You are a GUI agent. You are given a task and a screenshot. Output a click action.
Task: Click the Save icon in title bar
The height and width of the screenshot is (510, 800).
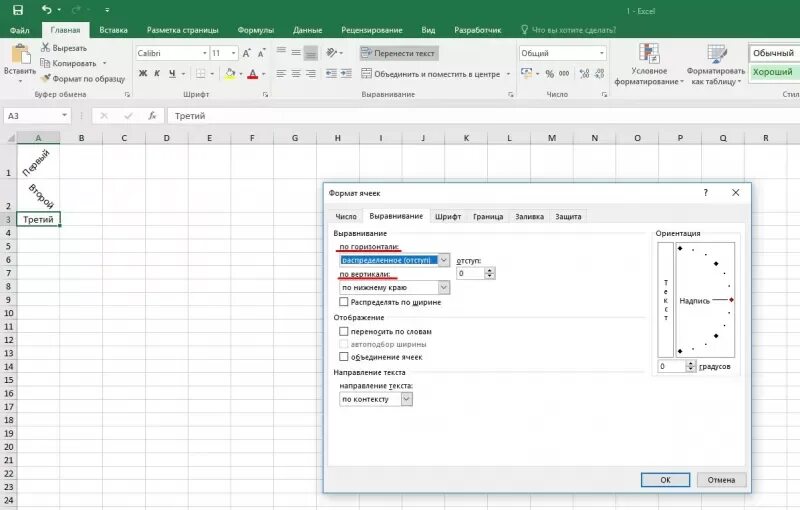tap(18, 10)
